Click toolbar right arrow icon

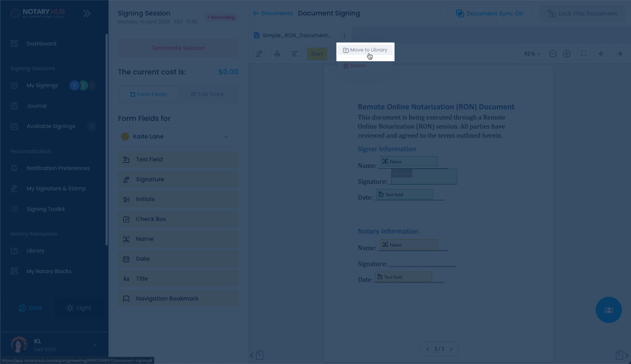click(x=619, y=54)
